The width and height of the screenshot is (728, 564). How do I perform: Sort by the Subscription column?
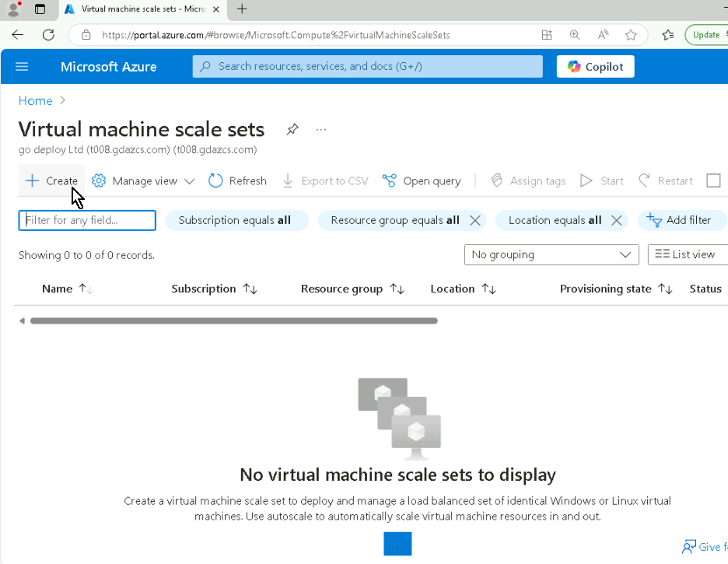coord(214,289)
